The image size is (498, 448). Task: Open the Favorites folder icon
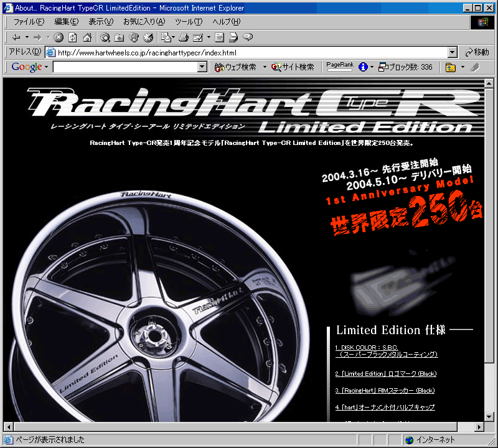pos(119,37)
